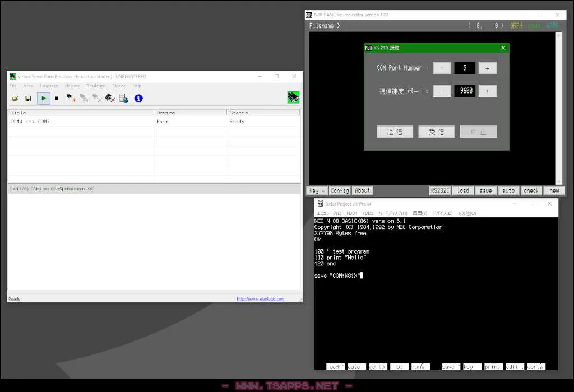Click the VSPE title bar icon
The width and height of the screenshot is (574, 392).
(13, 76)
